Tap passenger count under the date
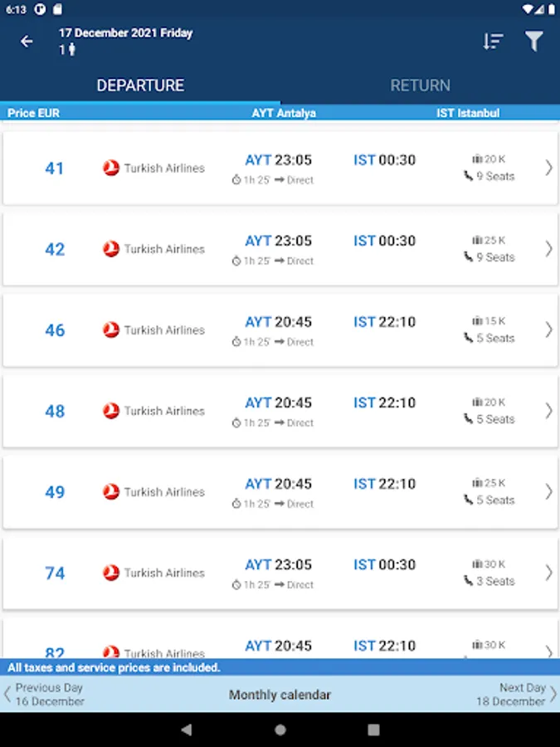This screenshot has width=560, height=747. (67, 50)
